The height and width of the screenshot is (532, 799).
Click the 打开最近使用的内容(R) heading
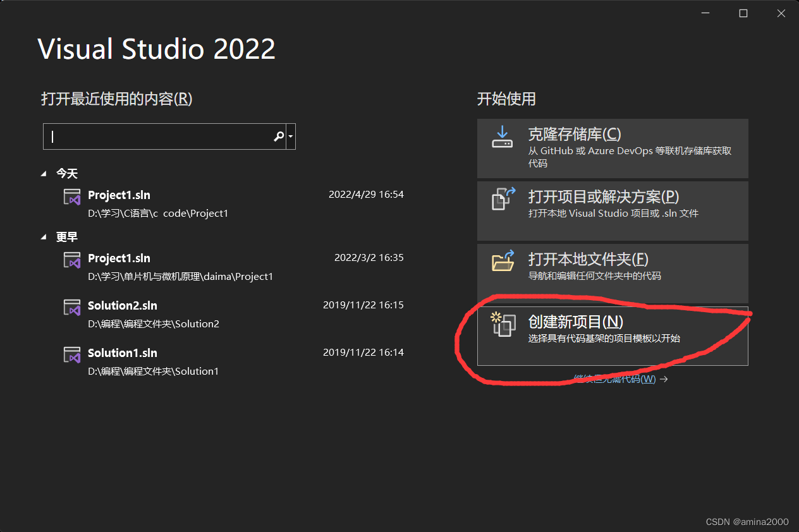tap(117, 99)
